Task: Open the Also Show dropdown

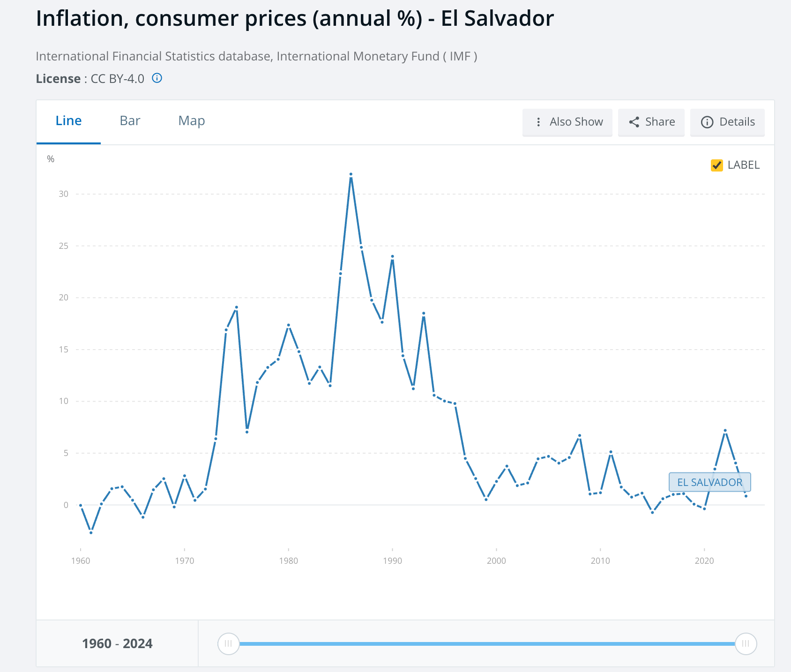Action: pos(567,122)
